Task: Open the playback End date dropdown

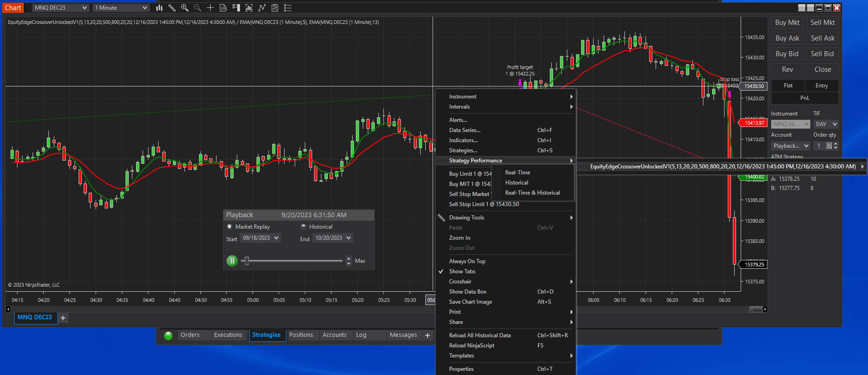Action: point(332,238)
